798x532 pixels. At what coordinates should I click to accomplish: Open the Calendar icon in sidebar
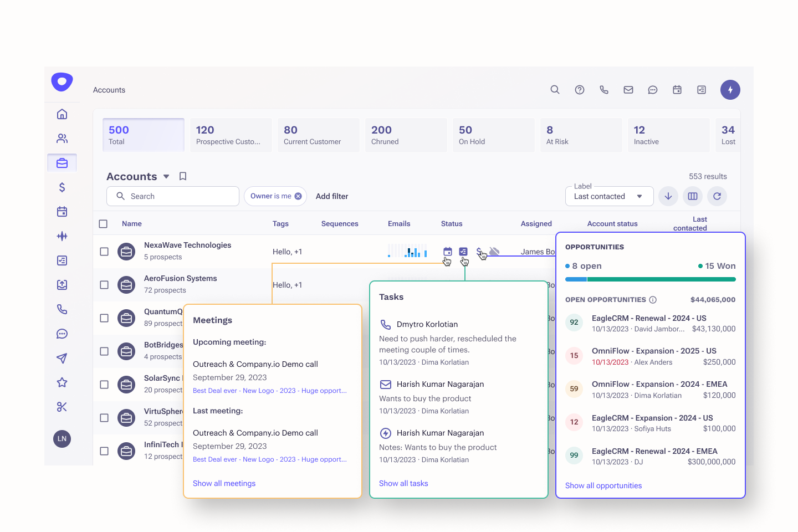(x=62, y=212)
